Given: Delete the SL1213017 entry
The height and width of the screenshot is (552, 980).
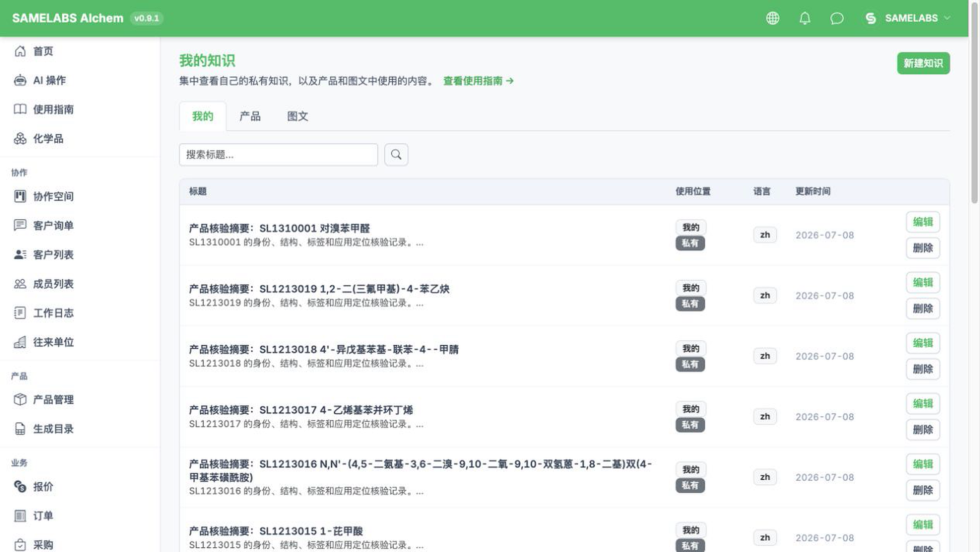Looking at the screenshot, I should click(923, 430).
